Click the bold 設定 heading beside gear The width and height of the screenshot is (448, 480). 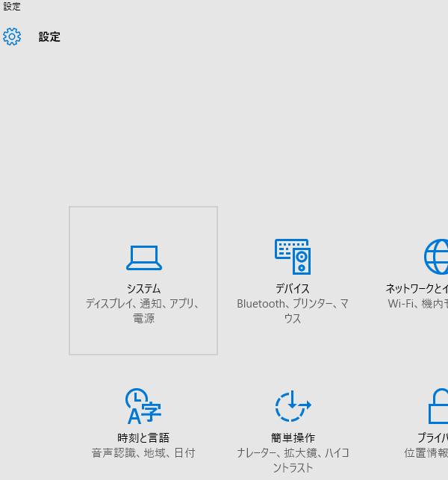[x=49, y=37]
